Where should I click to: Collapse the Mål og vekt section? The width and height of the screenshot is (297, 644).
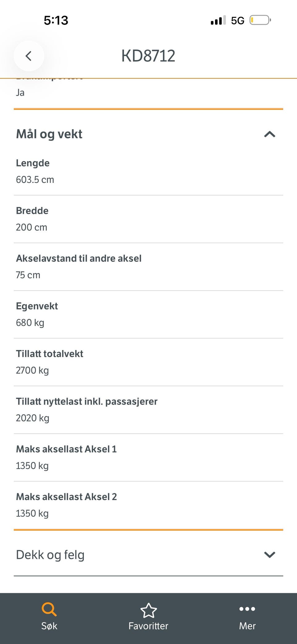click(148, 134)
